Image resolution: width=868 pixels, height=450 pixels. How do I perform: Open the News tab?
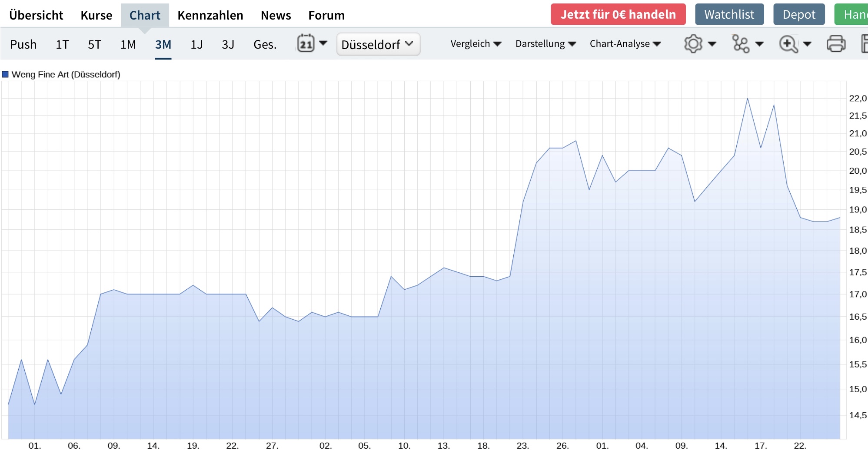tap(276, 15)
